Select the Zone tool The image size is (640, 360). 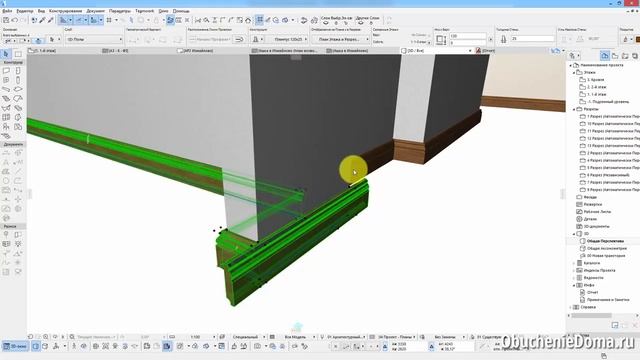[x=18, y=127]
